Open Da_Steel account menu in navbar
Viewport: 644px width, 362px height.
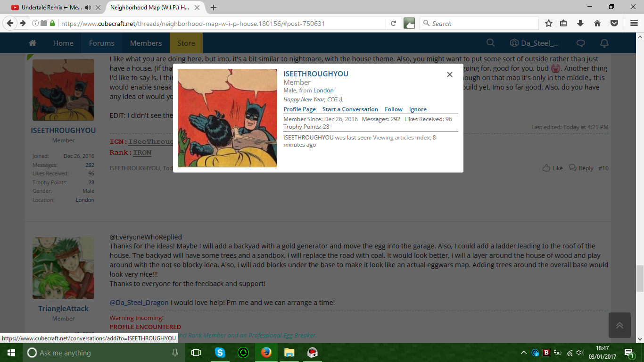(535, 43)
